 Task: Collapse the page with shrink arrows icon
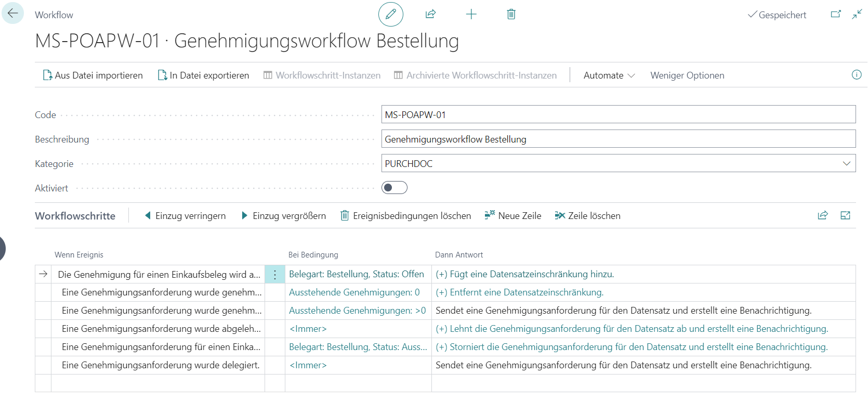[x=857, y=14]
